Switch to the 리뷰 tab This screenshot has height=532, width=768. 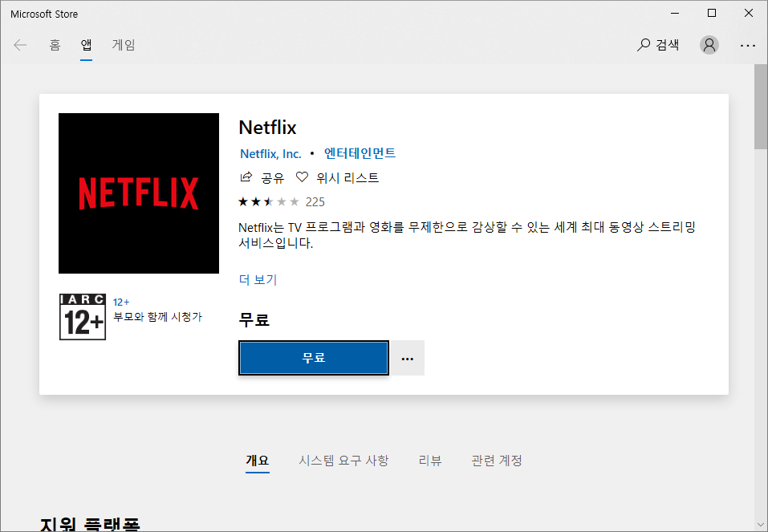[x=430, y=461]
